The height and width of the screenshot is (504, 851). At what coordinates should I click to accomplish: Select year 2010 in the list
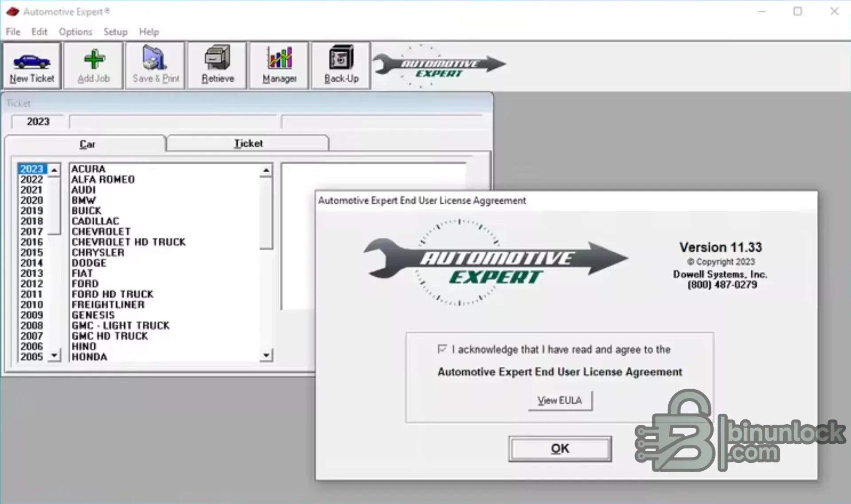coord(32,305)
